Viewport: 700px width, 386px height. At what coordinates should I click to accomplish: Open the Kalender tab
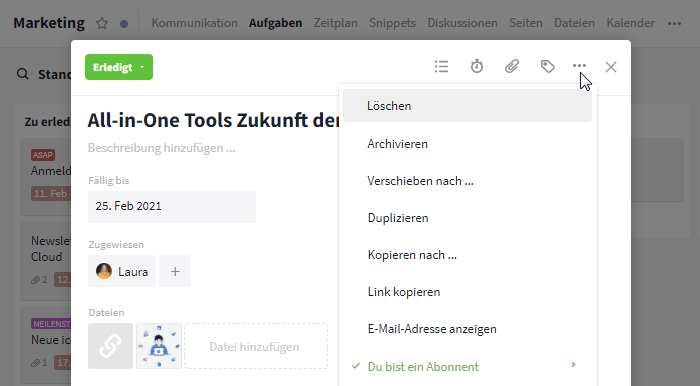630,23
